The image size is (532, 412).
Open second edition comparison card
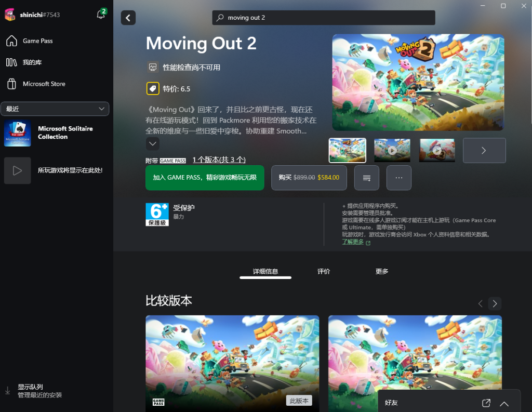(415, 364)
